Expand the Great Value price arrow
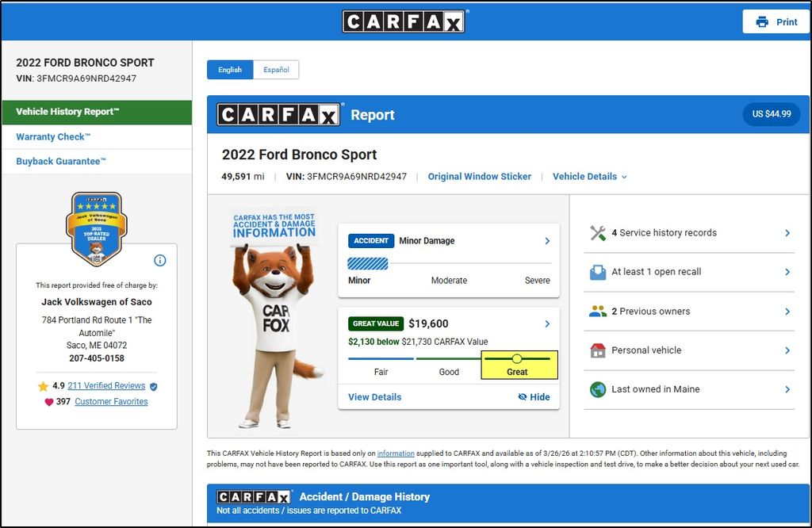Viewport: 812px width, 528px height. pos(547,324)
